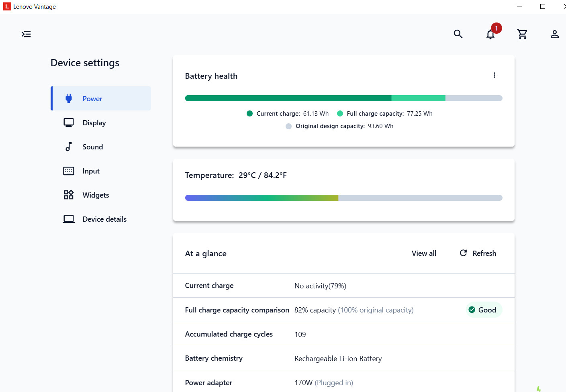
Task: Click the View all link
Action: point(424,253)
